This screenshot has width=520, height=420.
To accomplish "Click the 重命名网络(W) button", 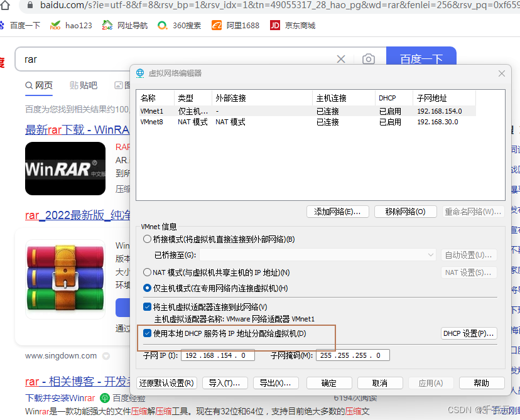I will [474, 212].
